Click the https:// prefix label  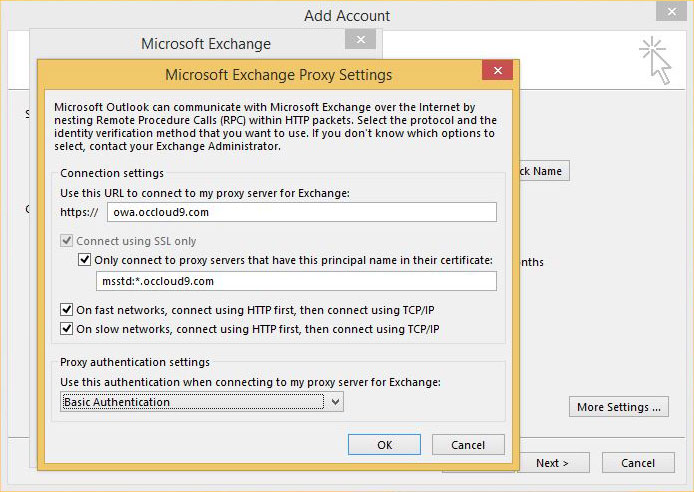pyautogui.click(x=79, y=212)
